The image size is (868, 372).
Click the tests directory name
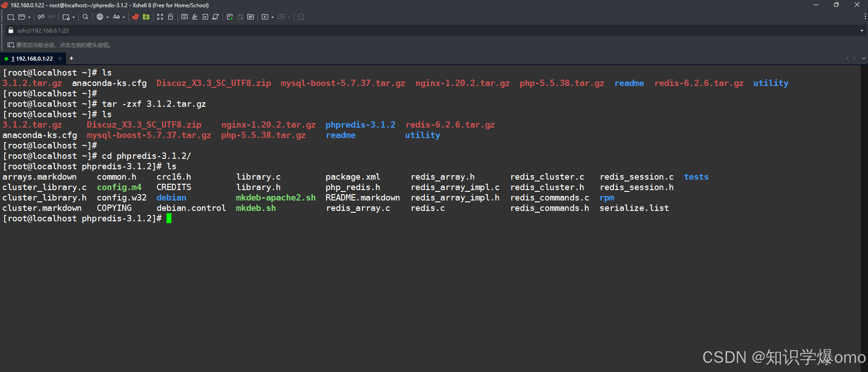coord(696,176)
